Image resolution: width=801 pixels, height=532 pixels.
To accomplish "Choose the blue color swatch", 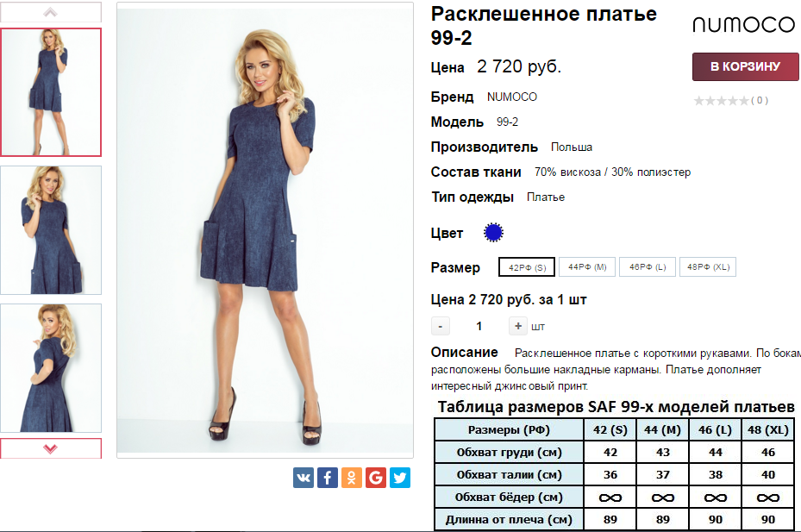I will (x=493, y=233).
